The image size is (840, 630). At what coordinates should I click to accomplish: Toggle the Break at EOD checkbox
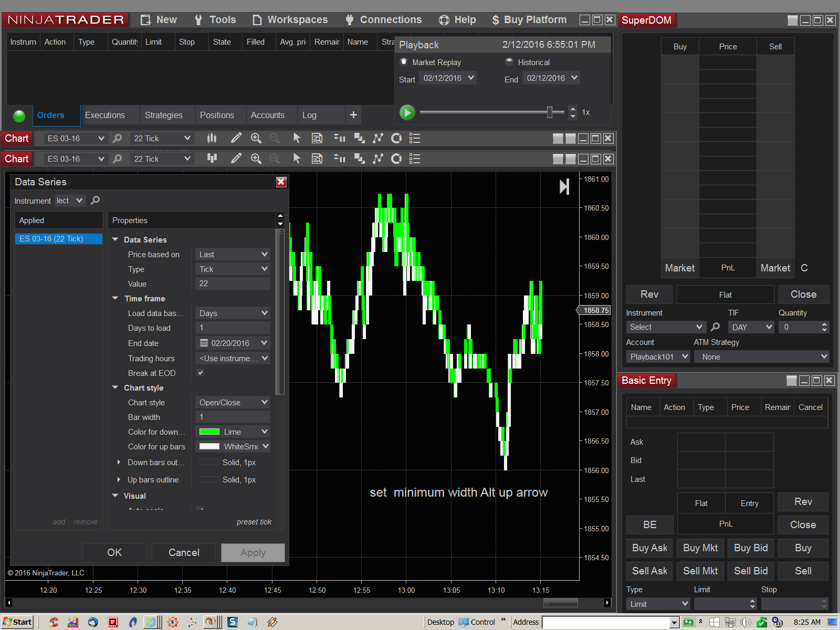coord(200,373)
